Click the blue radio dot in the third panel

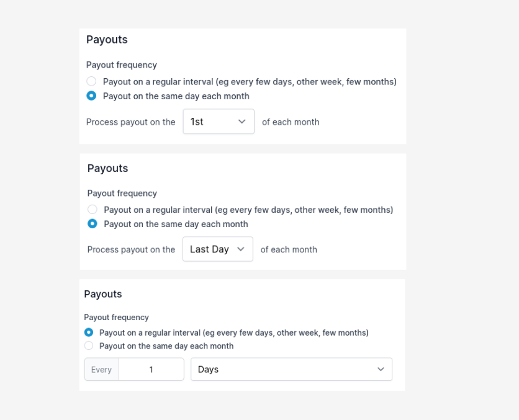point(89,332)
